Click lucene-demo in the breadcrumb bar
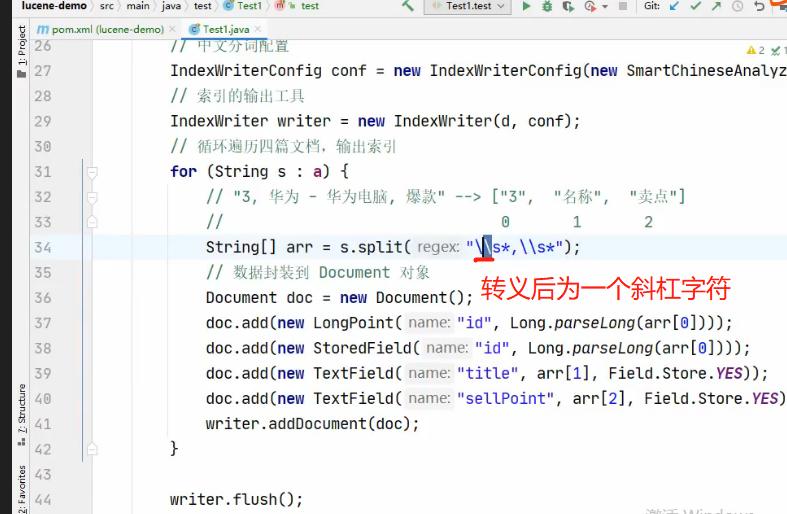The image size is (787, 514). click(x=54, y=6)
